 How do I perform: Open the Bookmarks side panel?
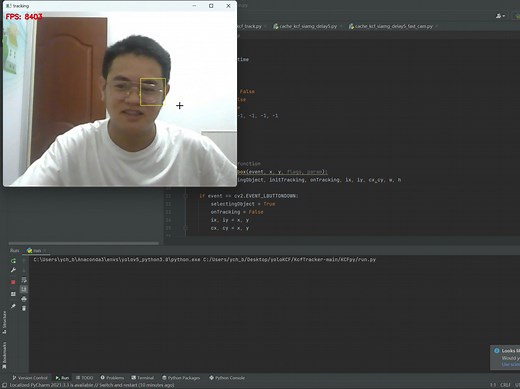[4, 355]
